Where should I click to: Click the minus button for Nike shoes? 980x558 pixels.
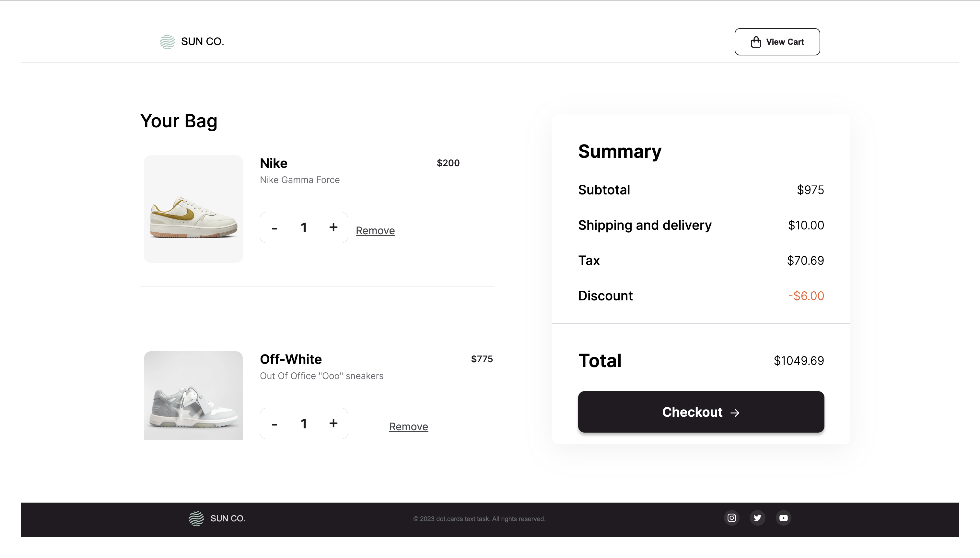tap(274, 227)
